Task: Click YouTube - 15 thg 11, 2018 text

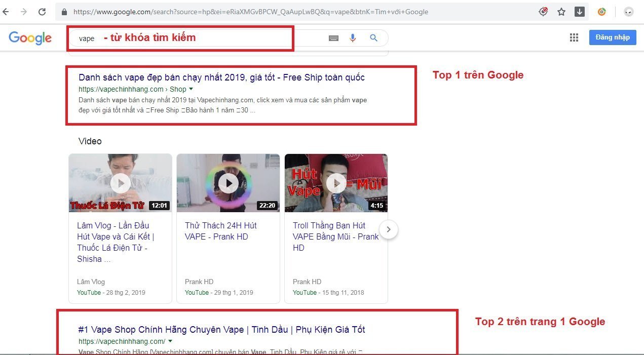Action: click(328, 292)
